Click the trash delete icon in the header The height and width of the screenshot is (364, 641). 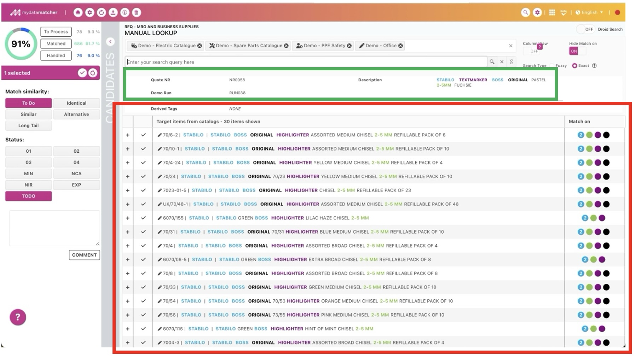click(137, 13)
